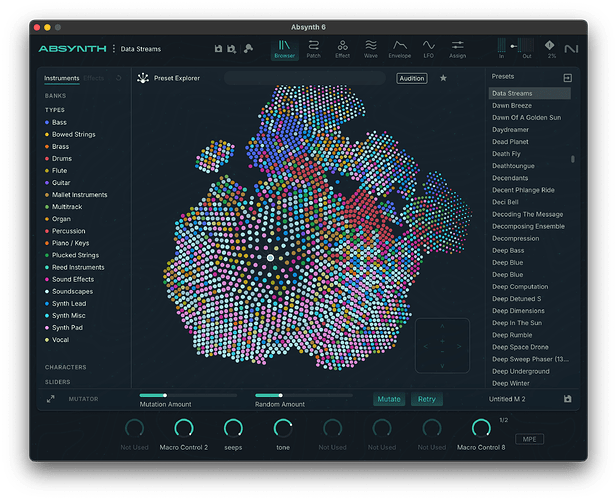Click the CPU load diamond icon
The width and height of the screenshot is (616, 500).
point(549,45)
